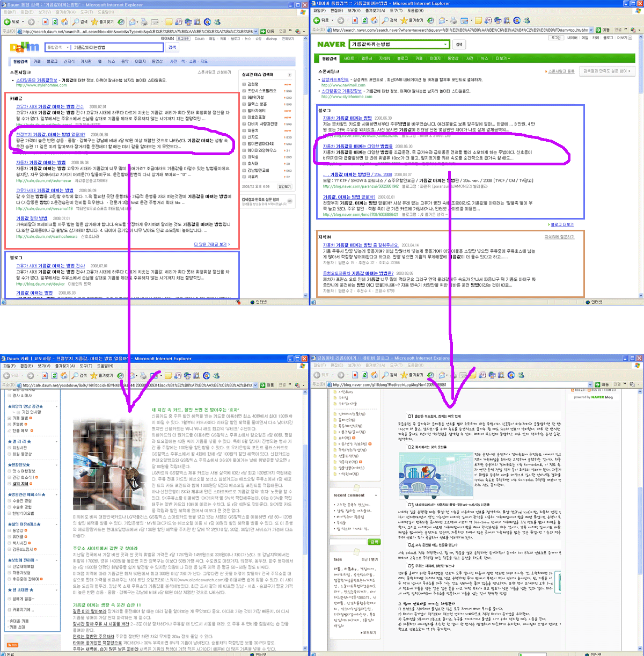Expand Naver search box suggestion arrow

click(x=445, y=44)
